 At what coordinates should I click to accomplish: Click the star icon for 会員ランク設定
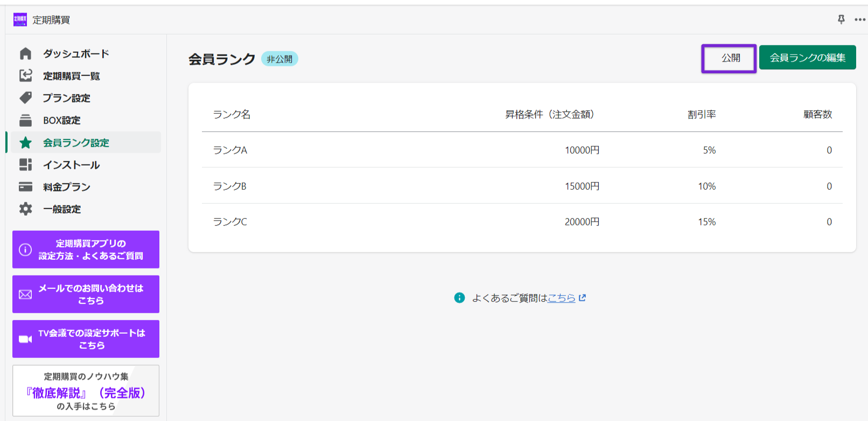pyautogui.click(x=25, y=143)
